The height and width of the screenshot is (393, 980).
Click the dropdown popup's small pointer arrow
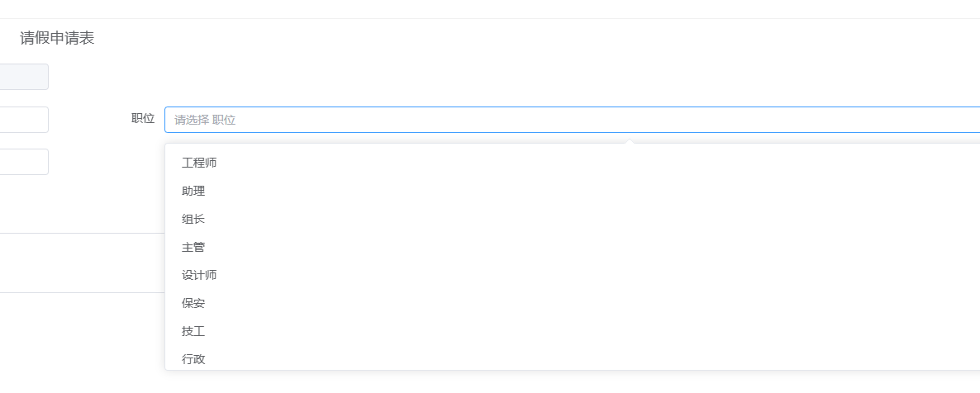630,142
